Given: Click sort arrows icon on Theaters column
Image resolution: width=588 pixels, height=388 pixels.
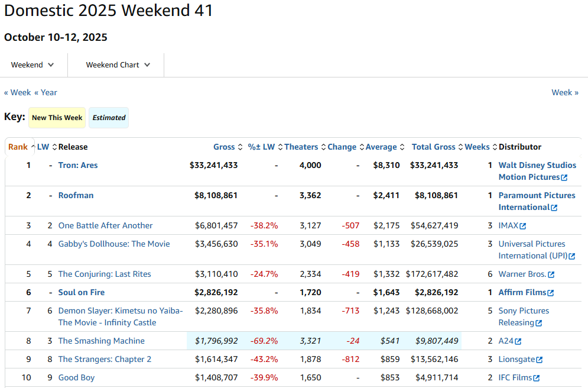Looking at the screenshot, I should [323, 147].
